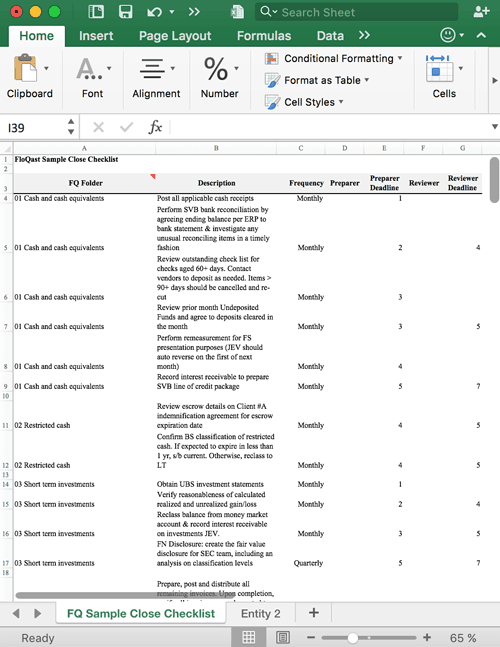The width and height of the screenshot is (500, 647).
Task: Click the Undo arrow icon
Action: click(x=154, y=12)
